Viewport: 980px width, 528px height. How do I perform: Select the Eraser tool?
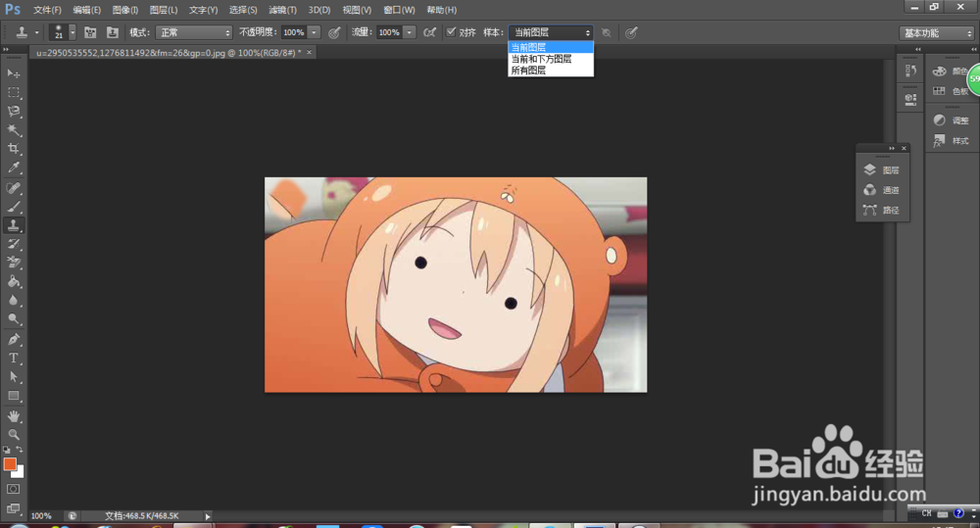pyautogui.click(x=13, y=263)
